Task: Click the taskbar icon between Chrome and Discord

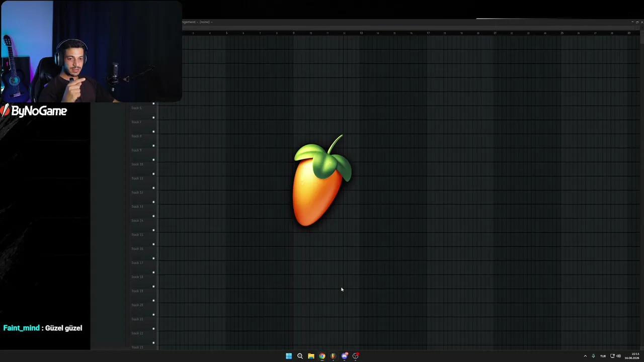Action: 333,356
